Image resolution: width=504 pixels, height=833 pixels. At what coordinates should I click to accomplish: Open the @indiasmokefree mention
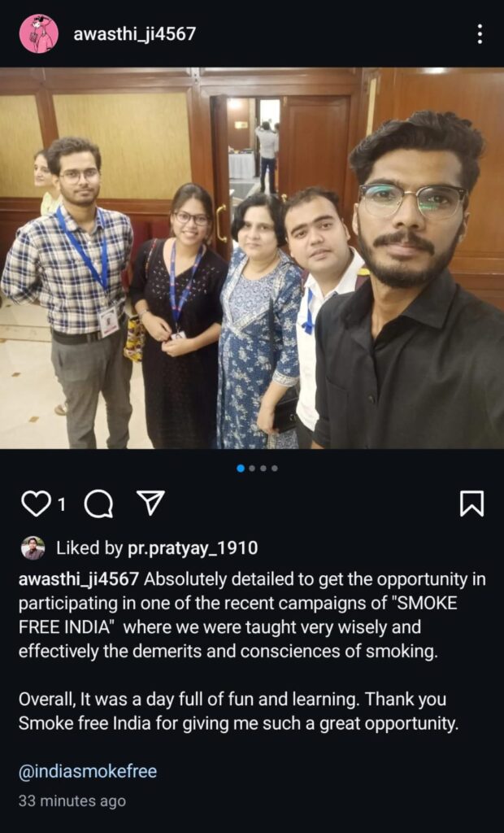pos(88,771)
